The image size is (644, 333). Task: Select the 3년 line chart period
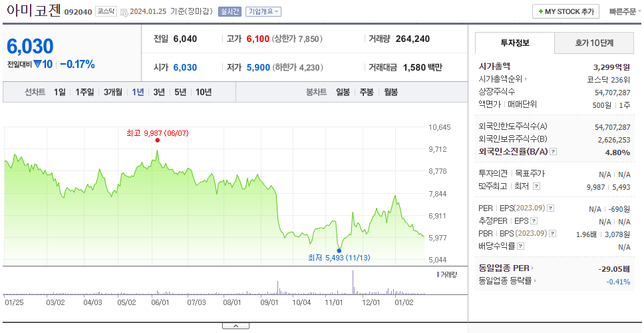pos(159,93)
